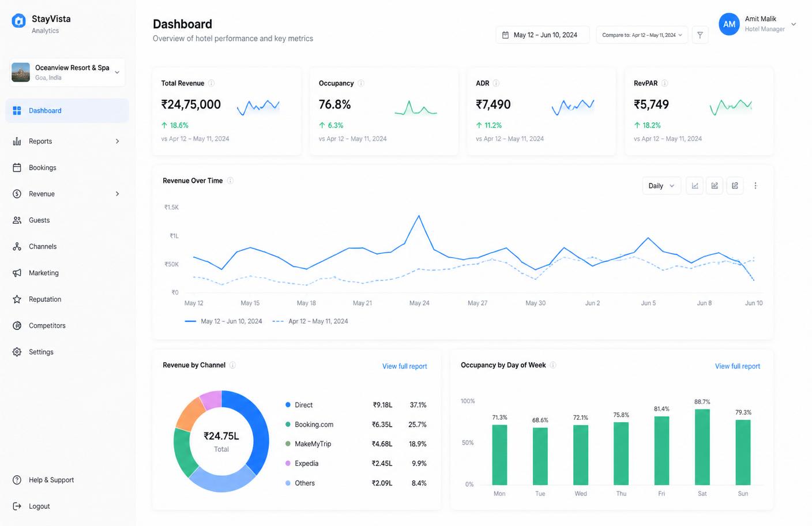
Task: Click the Total Revenue info icon
Action: [x=212, y=83]
